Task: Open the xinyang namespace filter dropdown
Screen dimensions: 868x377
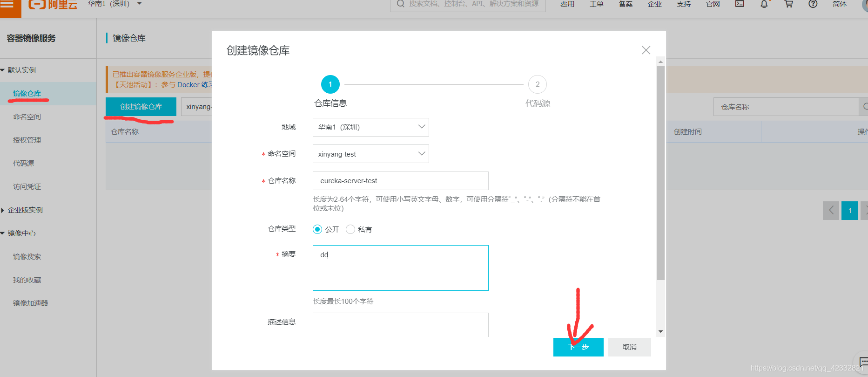Action: [197, 107]
